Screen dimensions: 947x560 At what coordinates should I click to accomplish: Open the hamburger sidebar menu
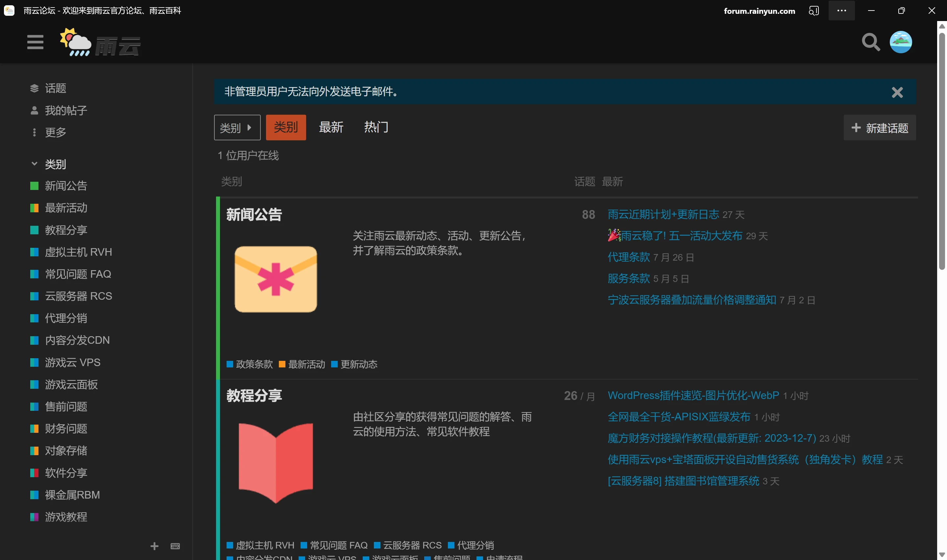click(x=35, y=42)
